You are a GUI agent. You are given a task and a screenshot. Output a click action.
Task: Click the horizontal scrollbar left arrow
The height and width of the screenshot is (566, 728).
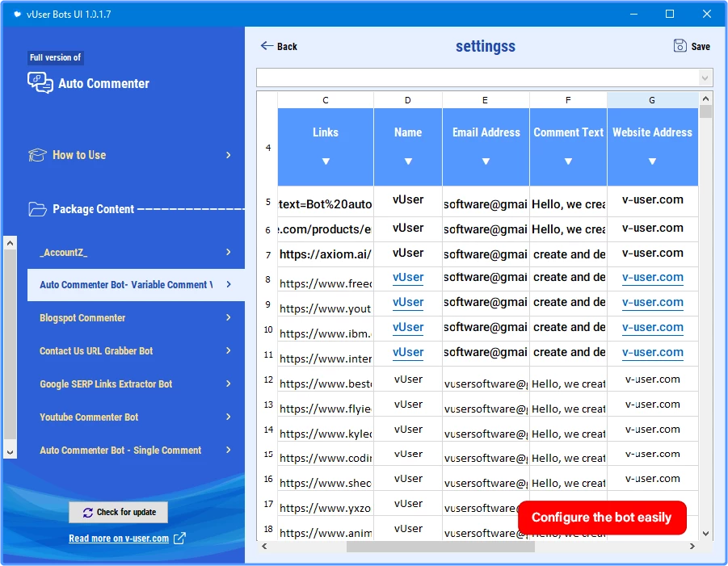(x=264, y=546)
